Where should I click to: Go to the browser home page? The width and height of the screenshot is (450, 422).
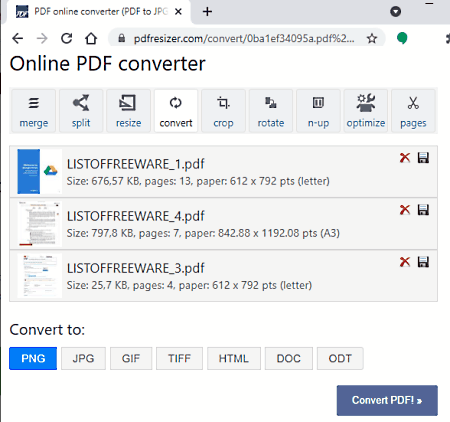pyautogui.click(x=91, y=39)
